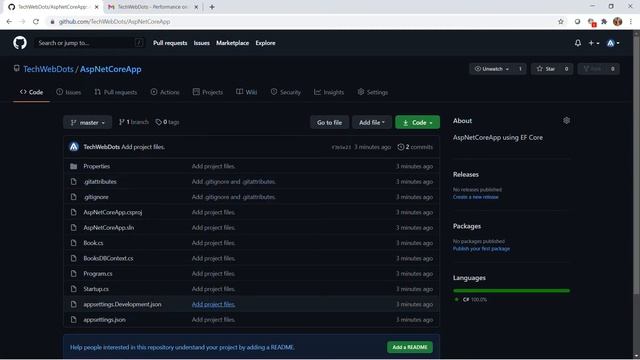The width and height of the screenshot is (640, 360).
Task: Open the Unwatch dropdown
Action: 492,69
